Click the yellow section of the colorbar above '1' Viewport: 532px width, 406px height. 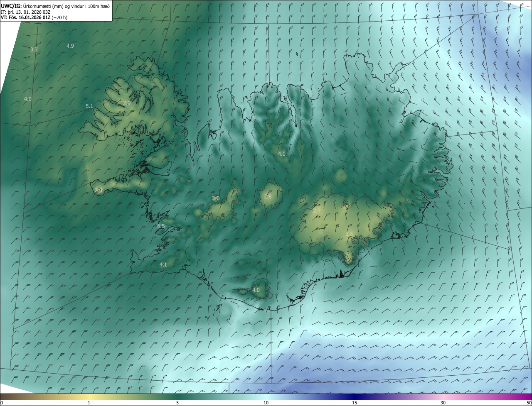tap(89, 396)
